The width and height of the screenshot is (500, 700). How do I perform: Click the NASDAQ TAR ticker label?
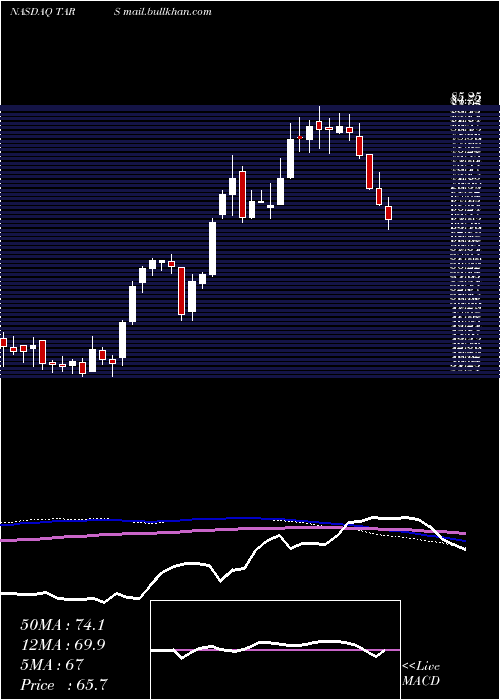click(x=42, y=12)
